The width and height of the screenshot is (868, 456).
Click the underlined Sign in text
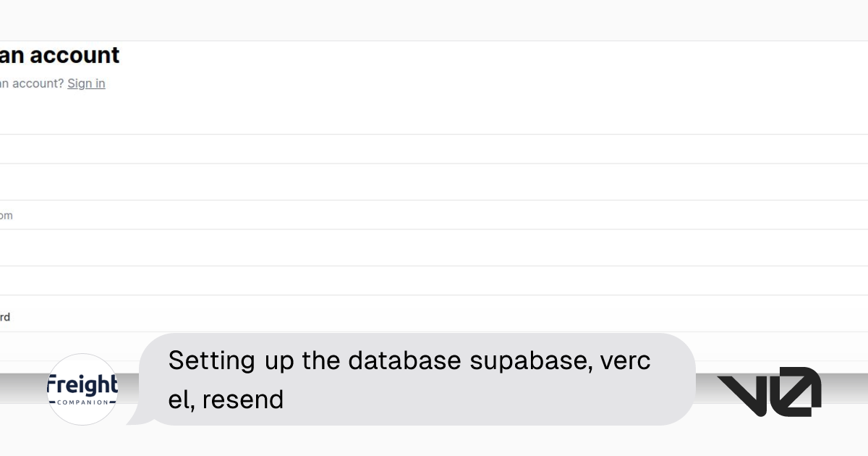86,83
